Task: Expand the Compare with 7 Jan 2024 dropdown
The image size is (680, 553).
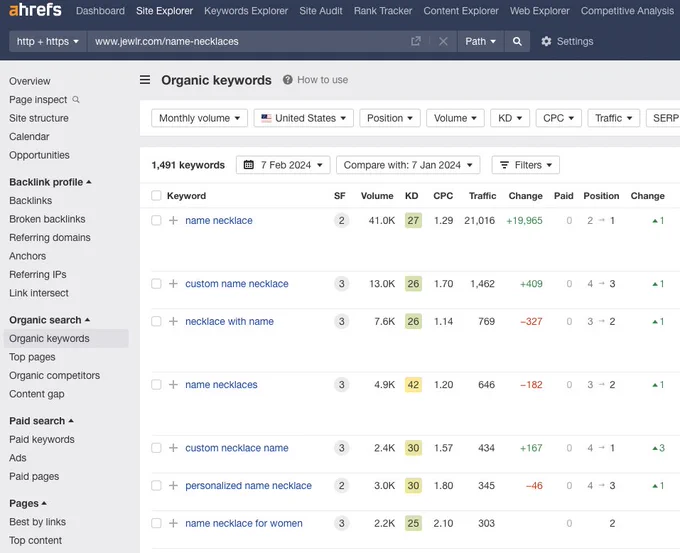Action: click(408, 165)
